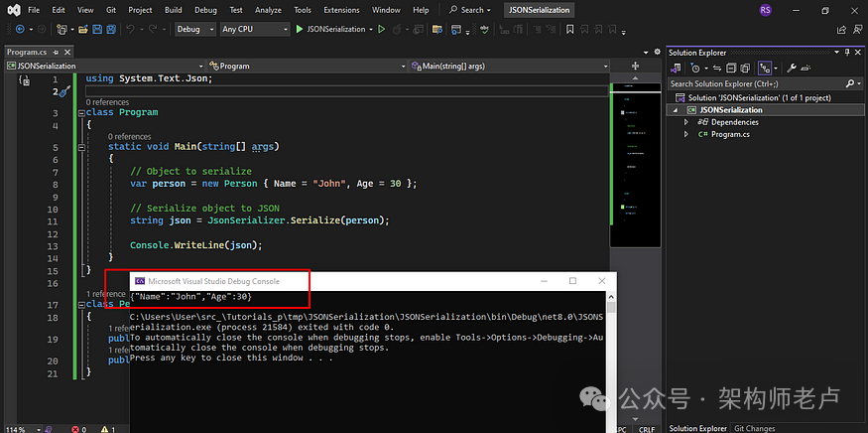
Task: Click the Pending Changes Filter clock icon
Action: point(695,69)
